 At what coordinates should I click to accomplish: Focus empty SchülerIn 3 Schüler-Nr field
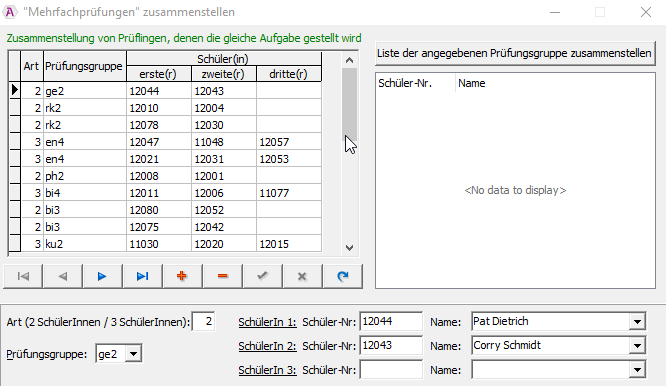[x=391, y=370]
